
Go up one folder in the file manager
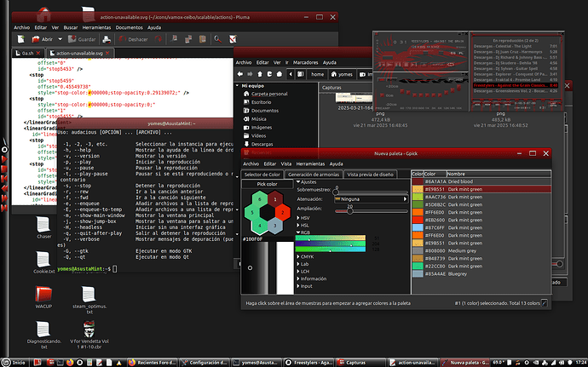pyautogui.click(x=260, y=74)
